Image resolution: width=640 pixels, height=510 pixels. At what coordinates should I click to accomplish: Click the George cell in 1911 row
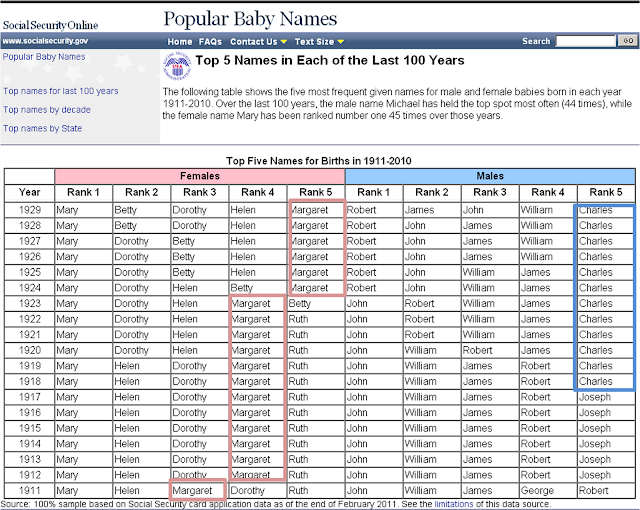pyautogui.click(x=547, y=490)
